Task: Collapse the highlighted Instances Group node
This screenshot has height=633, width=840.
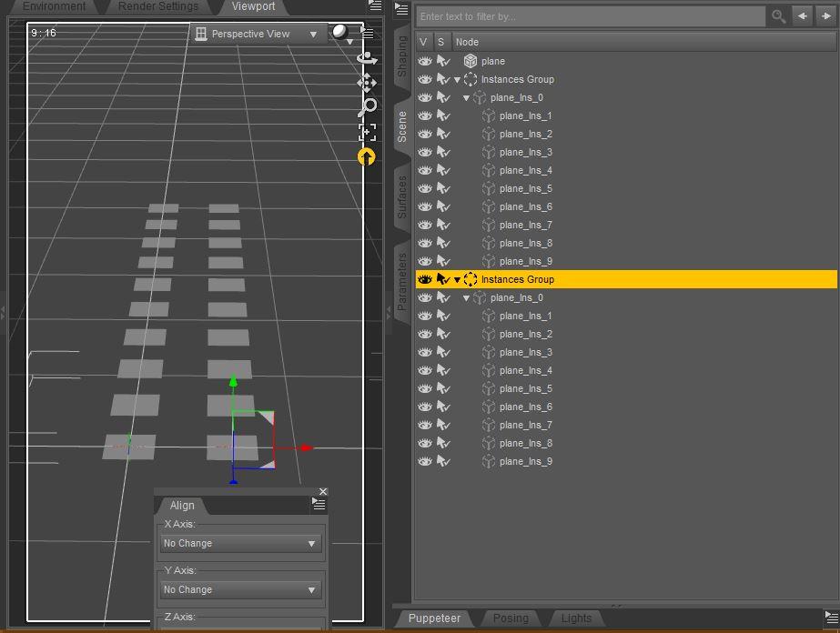Action: [x=457, y=279]
